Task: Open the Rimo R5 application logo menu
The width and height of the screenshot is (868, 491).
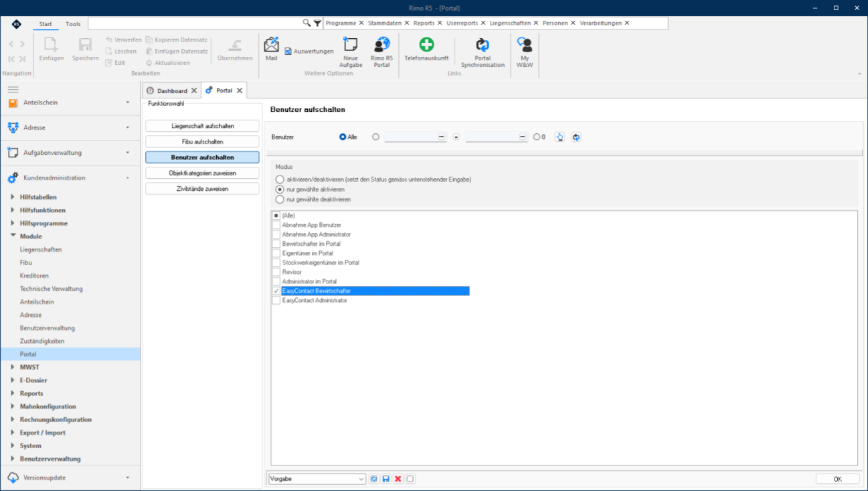Action: pos(16,24)
